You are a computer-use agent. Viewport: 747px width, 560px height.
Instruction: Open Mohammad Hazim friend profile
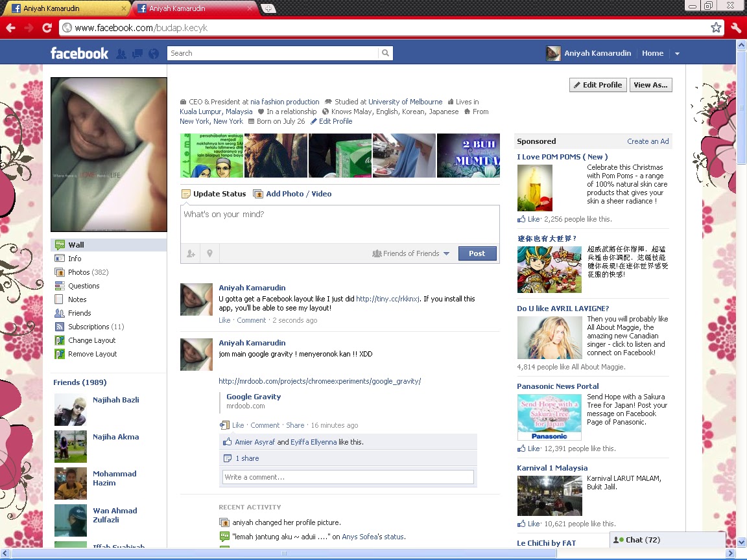coord(114,478)
